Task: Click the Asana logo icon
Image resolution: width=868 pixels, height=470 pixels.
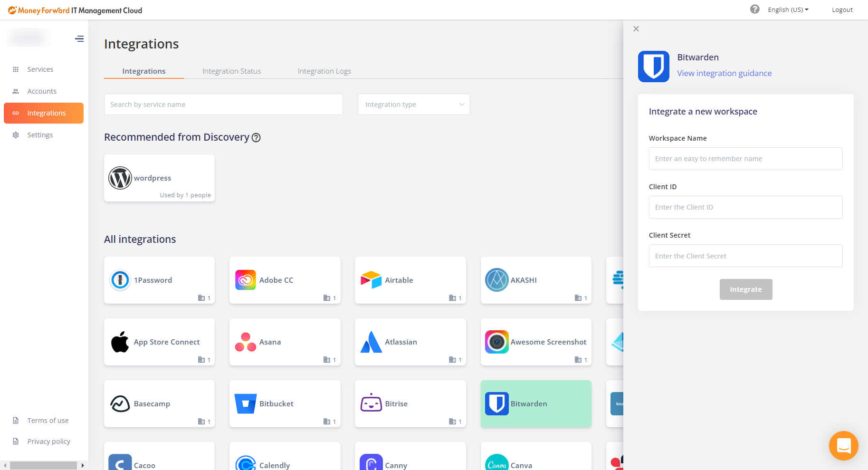Action: [246, 342]
